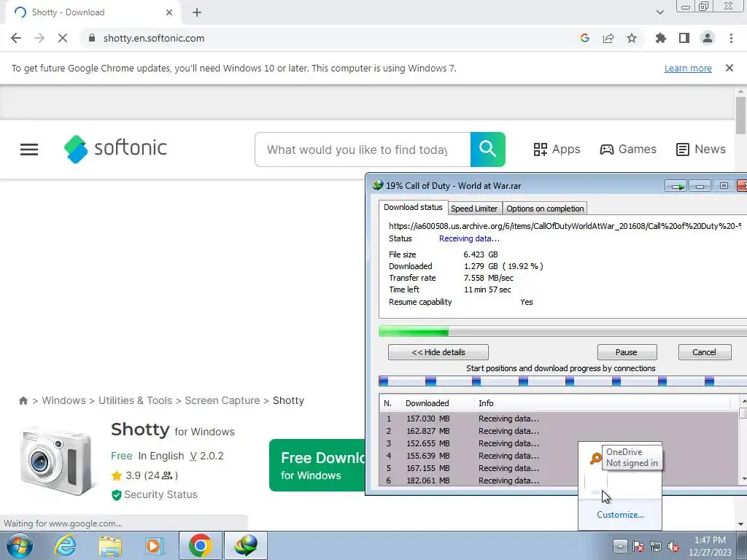Click IDM window green arrow button
Image resolution: width=747 pixels, height=560 pixels.
[676, 186]
